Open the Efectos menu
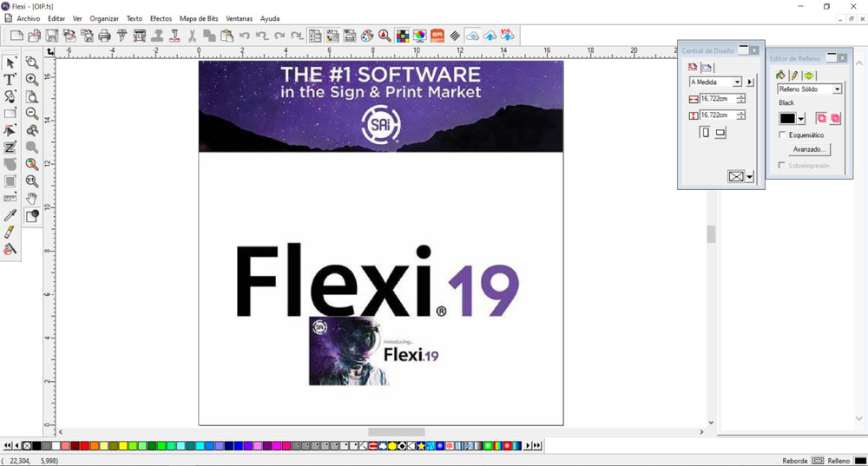Viewport: 868px width, 466px height. (161, 18)
